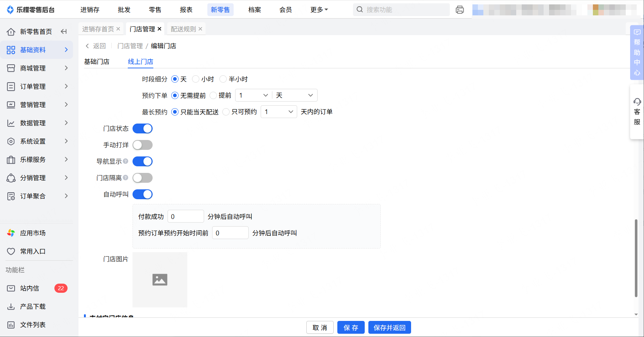
Task: Select the 半小时 radio option
Action: tap(223, 79)
